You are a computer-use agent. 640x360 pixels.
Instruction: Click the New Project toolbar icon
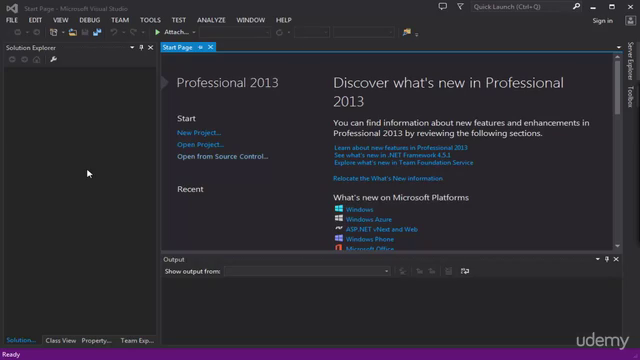tap(53, 32)
